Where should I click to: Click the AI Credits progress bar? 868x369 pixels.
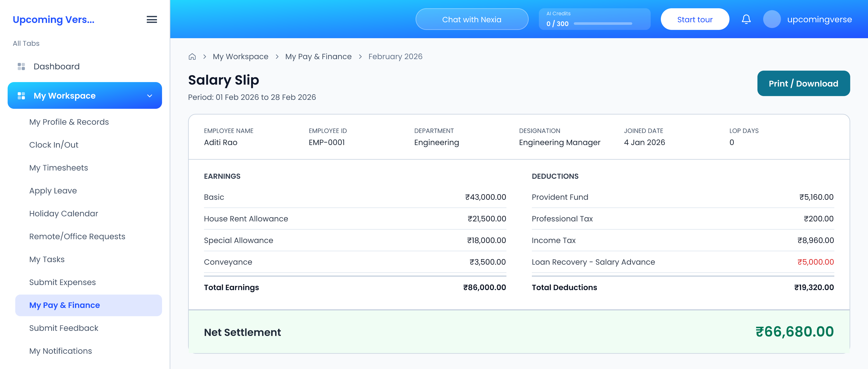tap(602, 24)
